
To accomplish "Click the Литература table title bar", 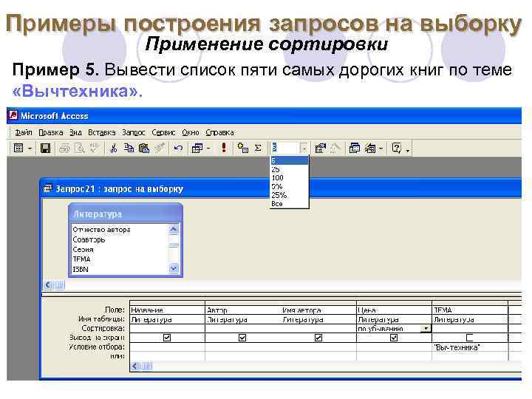I will 126,214.
